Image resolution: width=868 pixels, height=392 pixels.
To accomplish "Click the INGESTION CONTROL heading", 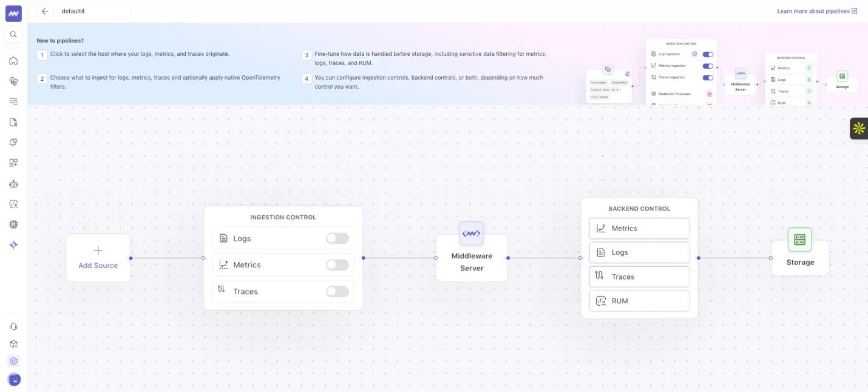I will pyautogui.click(x=283, y=217).
